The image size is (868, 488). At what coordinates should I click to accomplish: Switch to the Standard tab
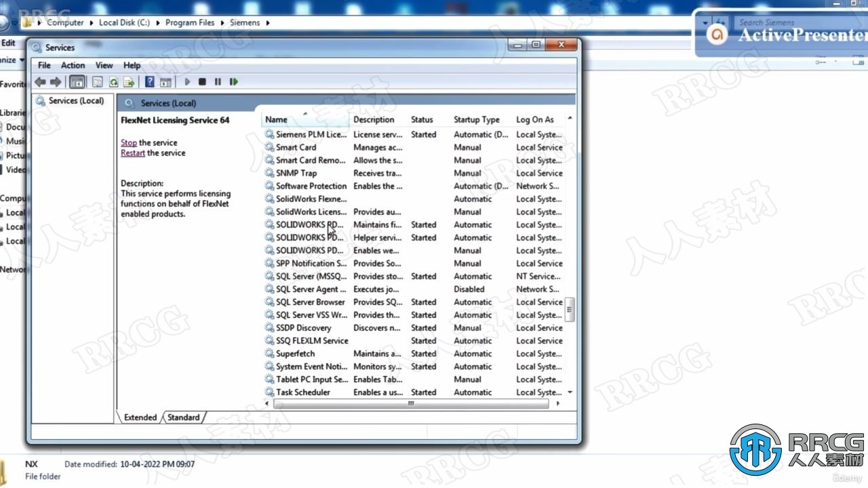(x=183, y=418)
